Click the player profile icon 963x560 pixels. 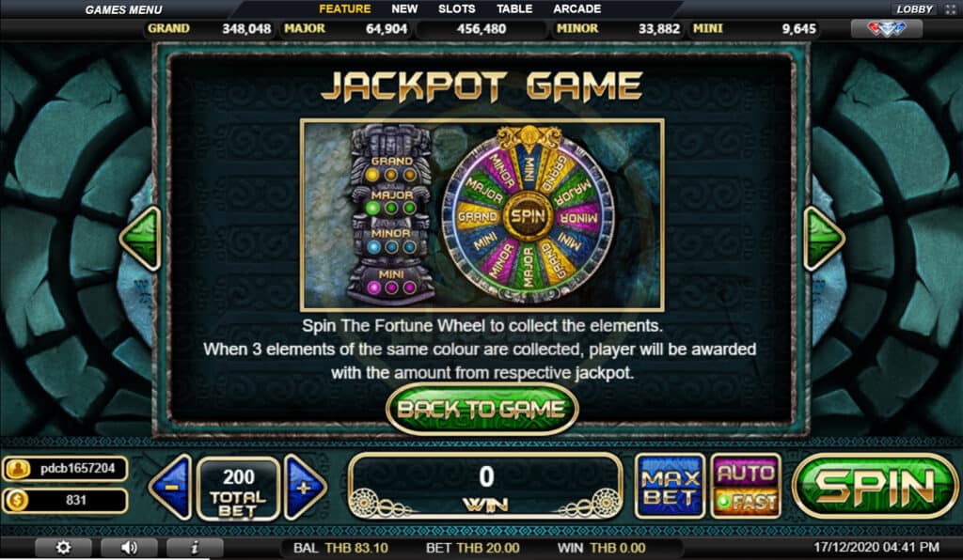(17, 469)
